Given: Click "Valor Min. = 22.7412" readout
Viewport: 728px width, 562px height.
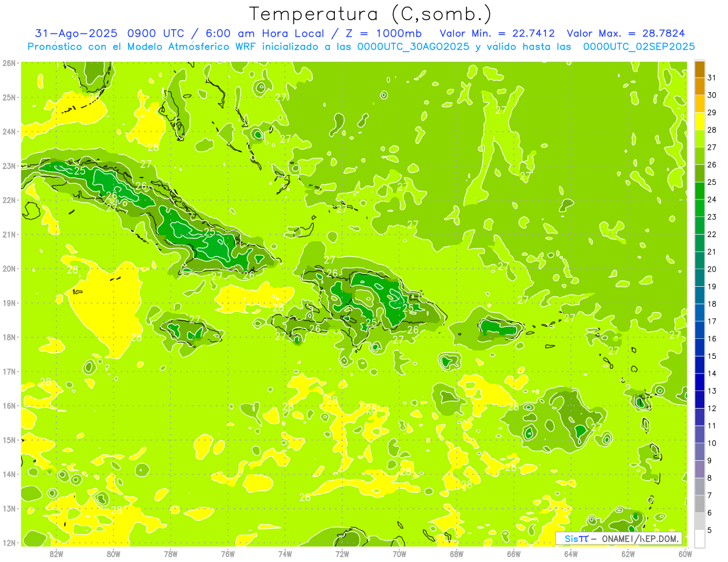Looking at the screenshot, I should (497, 34).
